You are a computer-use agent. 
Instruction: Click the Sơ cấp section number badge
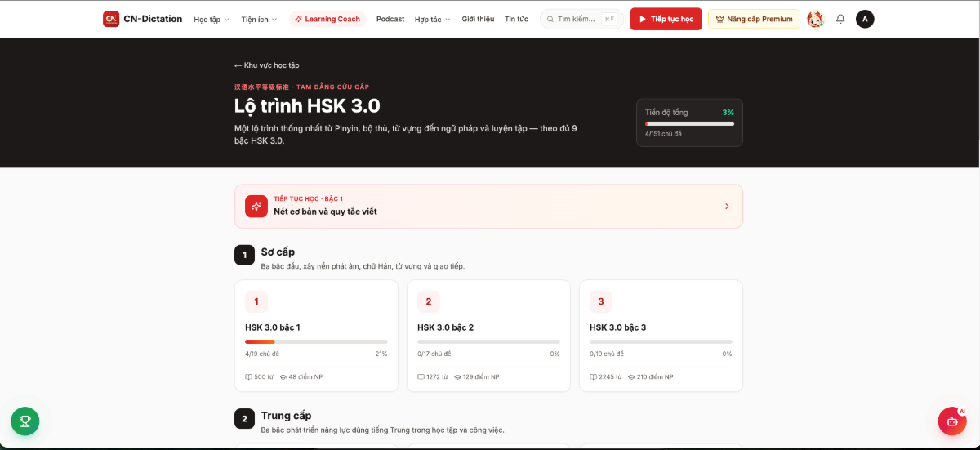pyautogui.click(x=244, y=255)
